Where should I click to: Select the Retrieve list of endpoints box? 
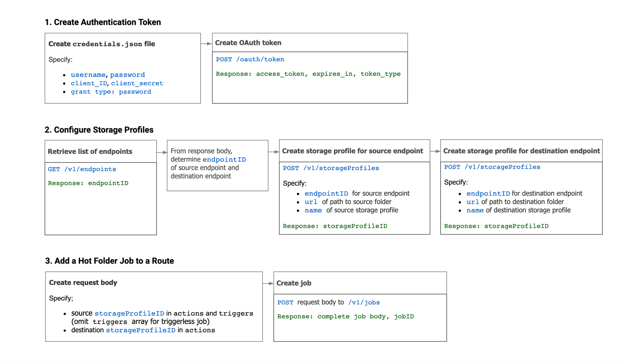coord(90,151)
